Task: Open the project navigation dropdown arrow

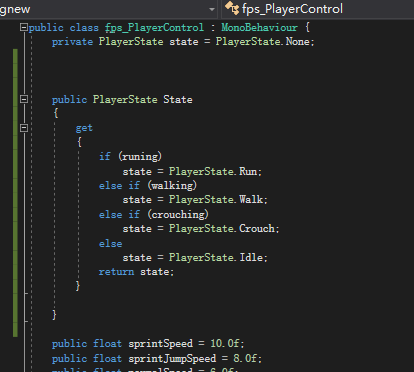Action: [x=212, y=9]
